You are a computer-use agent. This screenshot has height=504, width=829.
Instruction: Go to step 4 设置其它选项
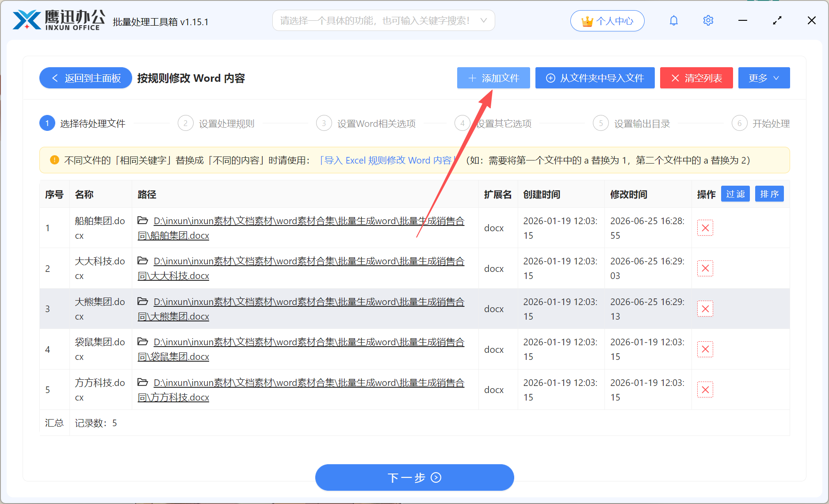493,123
